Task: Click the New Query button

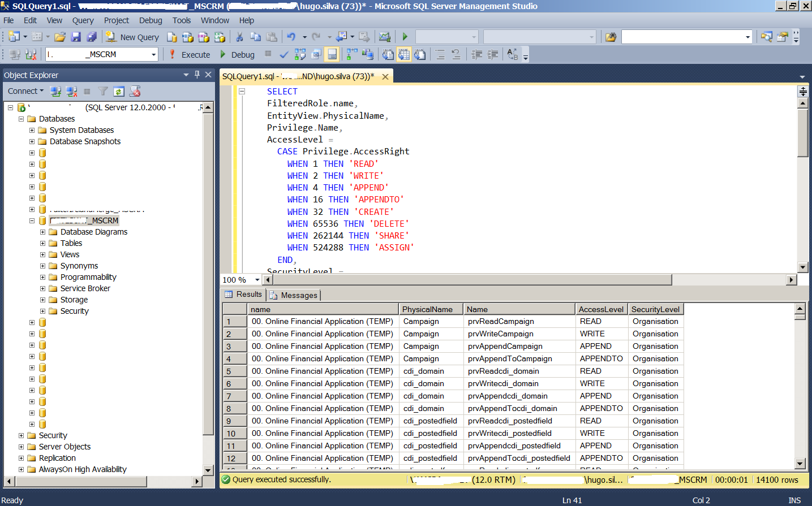Action: point(132,37)
